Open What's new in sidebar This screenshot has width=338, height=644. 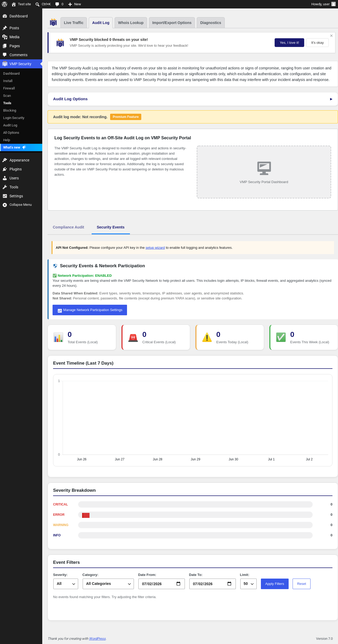click(21, 147)
